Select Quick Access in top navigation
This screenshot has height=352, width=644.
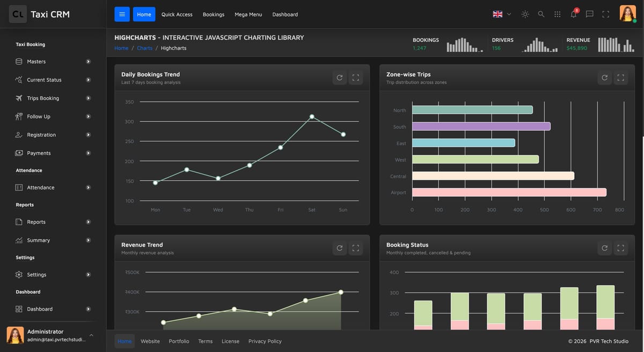[x=177, y=14]
